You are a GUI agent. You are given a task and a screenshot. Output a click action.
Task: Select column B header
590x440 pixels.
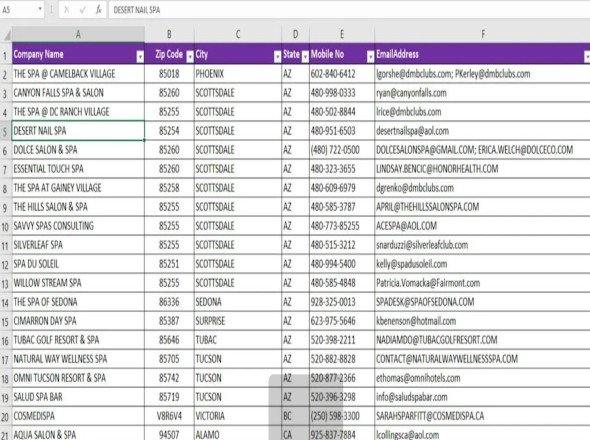(x=169, y=34)
